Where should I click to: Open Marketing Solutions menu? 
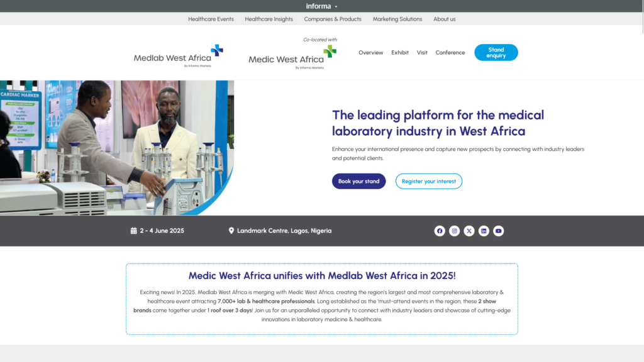point(397,19)
